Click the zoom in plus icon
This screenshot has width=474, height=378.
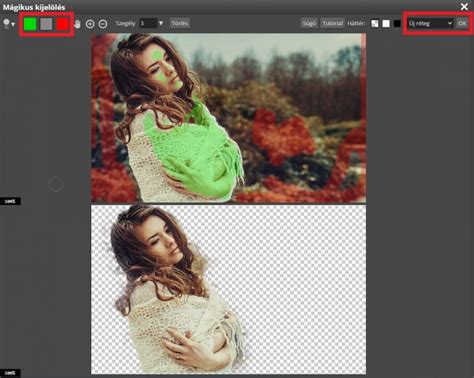pyautogui.click(x=90, y=24)
